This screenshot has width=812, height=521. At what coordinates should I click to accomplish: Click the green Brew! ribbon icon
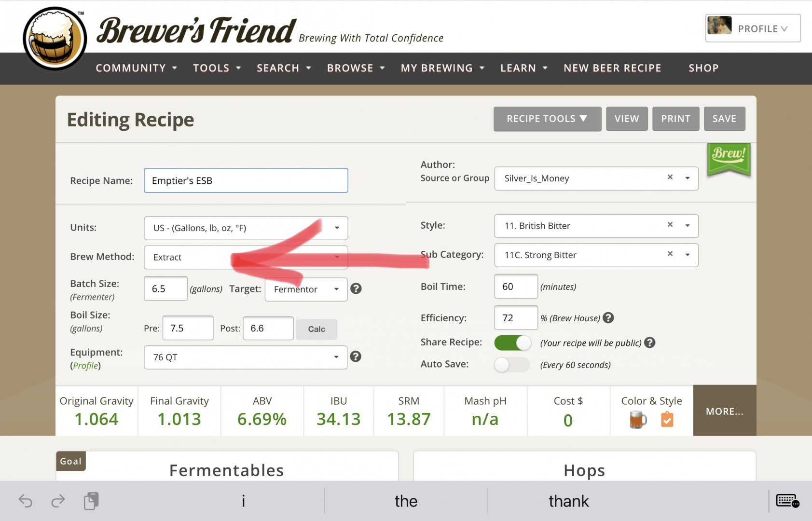click(729, 159)
